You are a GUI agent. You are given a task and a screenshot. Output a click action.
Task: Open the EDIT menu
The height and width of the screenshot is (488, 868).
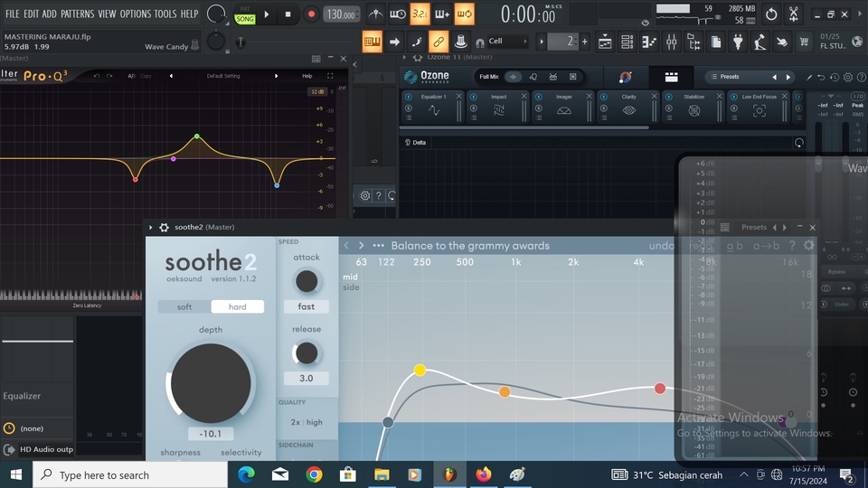pos(31,14)
